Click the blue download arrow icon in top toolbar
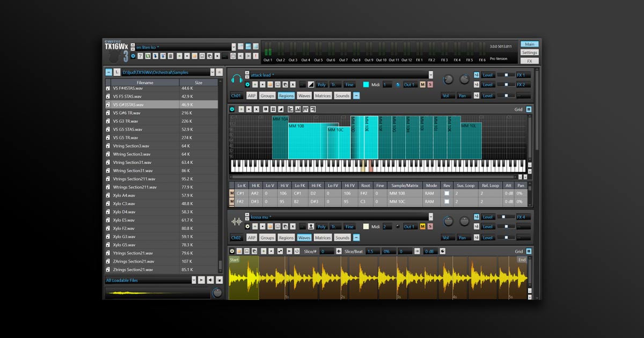644x338 pixels. [x=155, y=56]
